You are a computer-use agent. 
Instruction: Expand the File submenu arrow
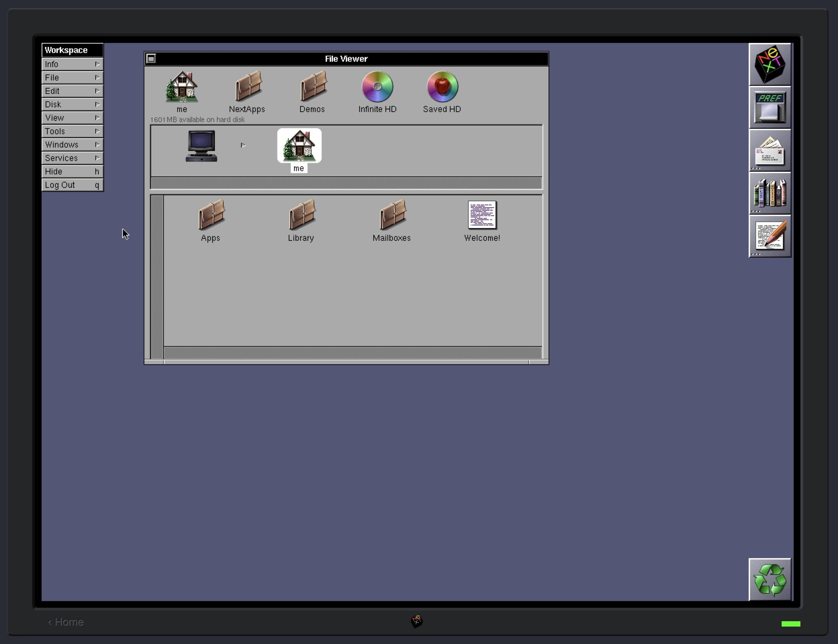(97, 77)
